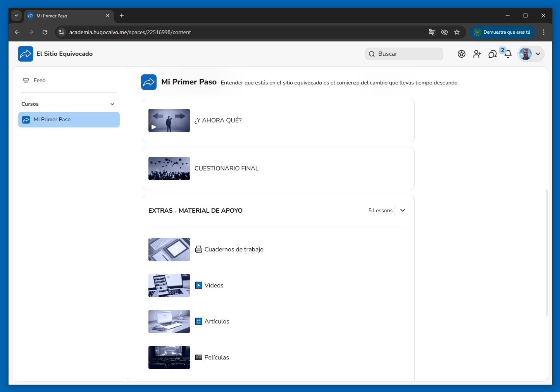Collapse the Cursos section chevron
The height and width of the screenshot is (392, 560).
pyautogui.click(x=112, y=104)
